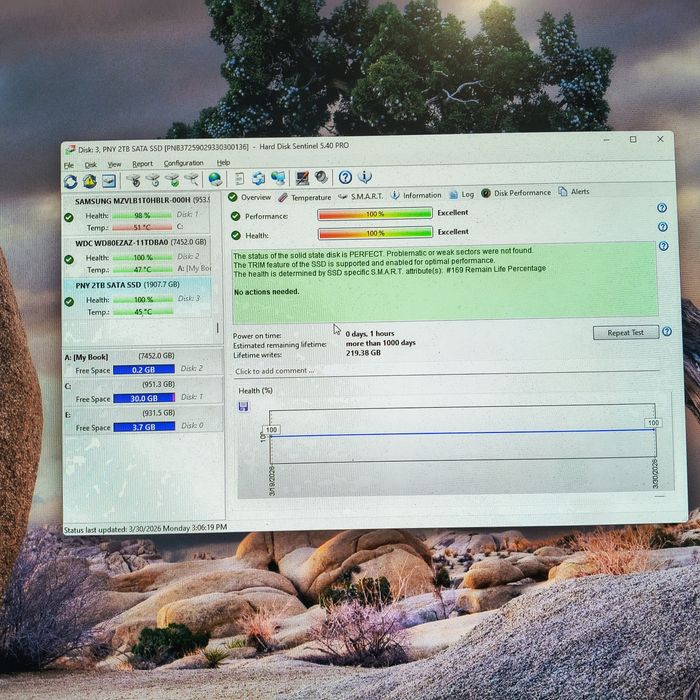
Task: Click the network computers toolbar icon
Action: pos(278,178)
